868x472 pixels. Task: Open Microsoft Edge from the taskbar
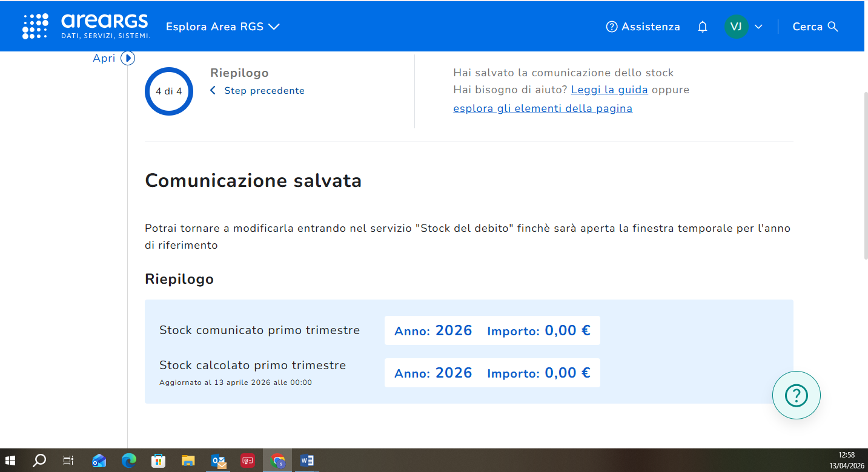click(128, 461)
